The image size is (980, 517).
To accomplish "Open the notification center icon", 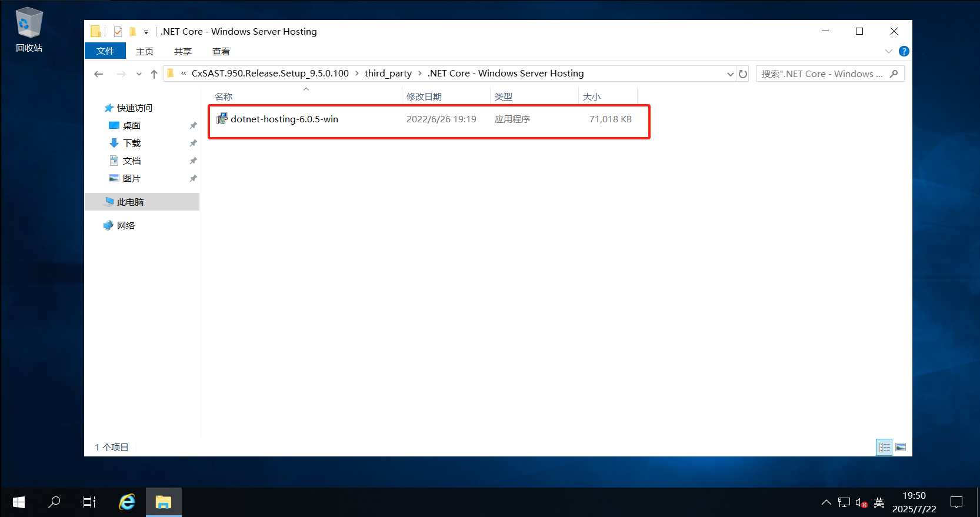I will tap(957, 502).
